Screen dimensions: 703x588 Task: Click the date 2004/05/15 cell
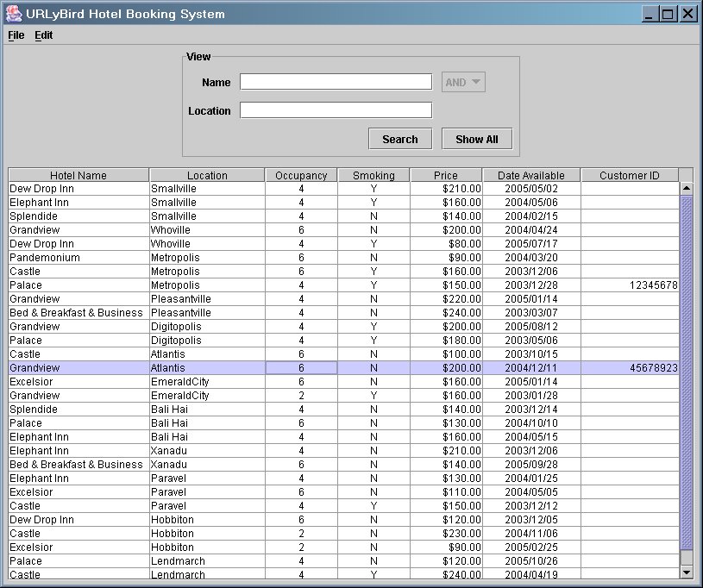531,437
